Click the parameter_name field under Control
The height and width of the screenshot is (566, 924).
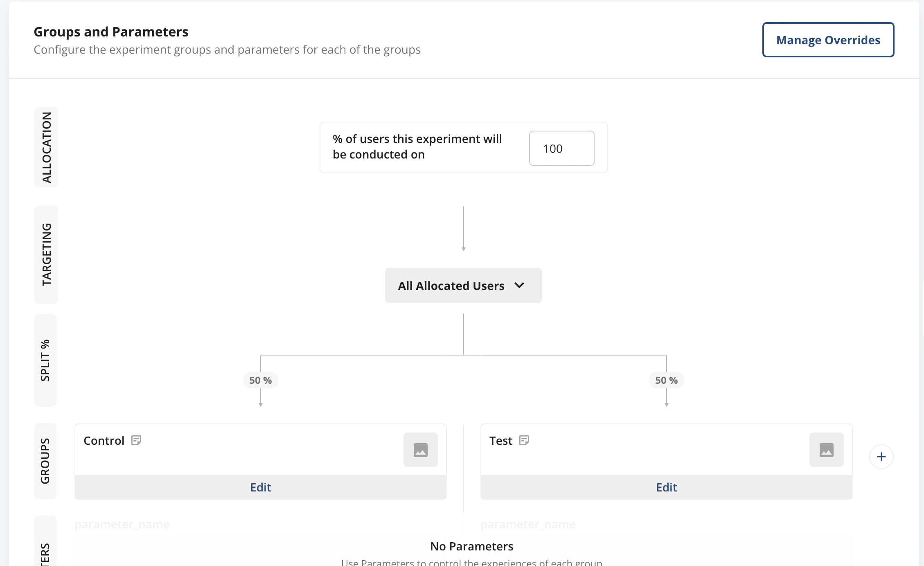(122, 524)
